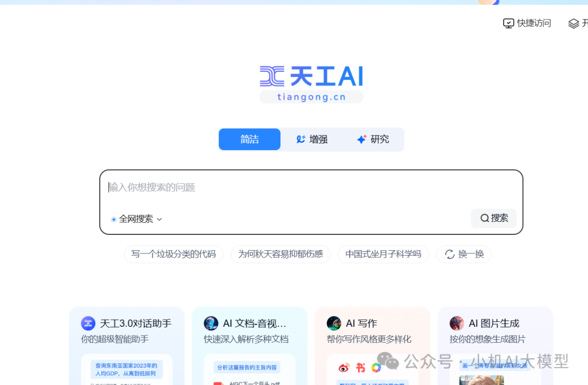Choose suggestion 为何秋天容易抑郁伤感

(280, 254)
